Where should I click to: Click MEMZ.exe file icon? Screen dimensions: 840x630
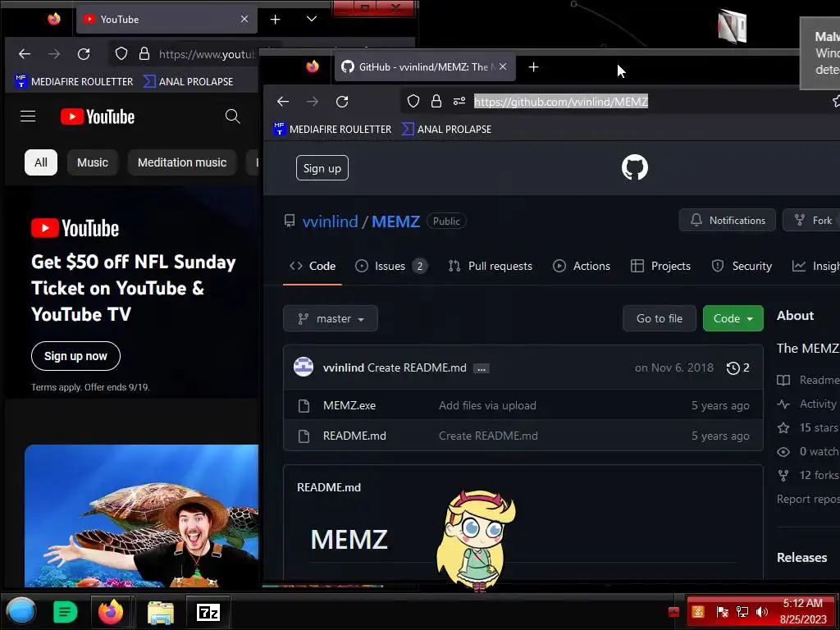304,405
